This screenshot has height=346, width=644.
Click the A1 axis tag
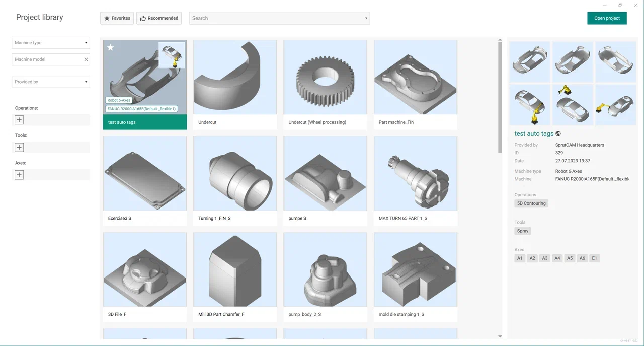coord(520,258)
